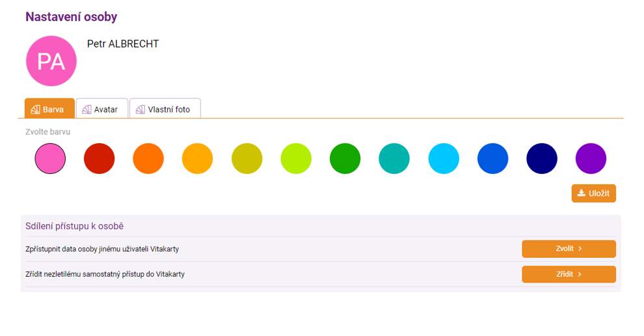Image resolution: width=644 pixels, height=336 pixels.
Task: Pick the orange color swatch
Action: pyautogui.click(x=148, y=159)
